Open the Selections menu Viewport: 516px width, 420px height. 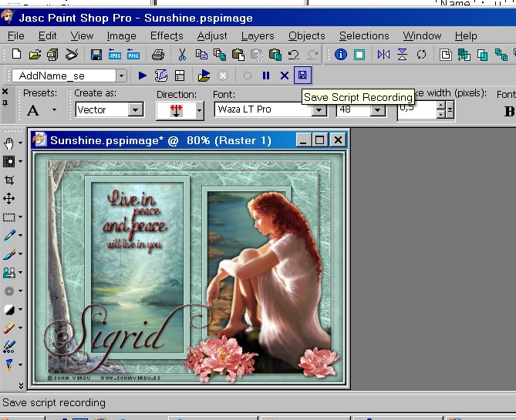click(364, 36)
